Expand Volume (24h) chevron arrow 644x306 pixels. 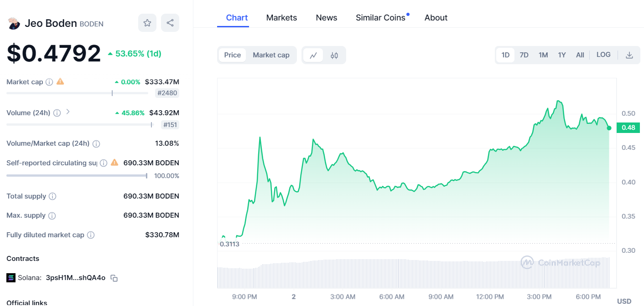[68, 112]
